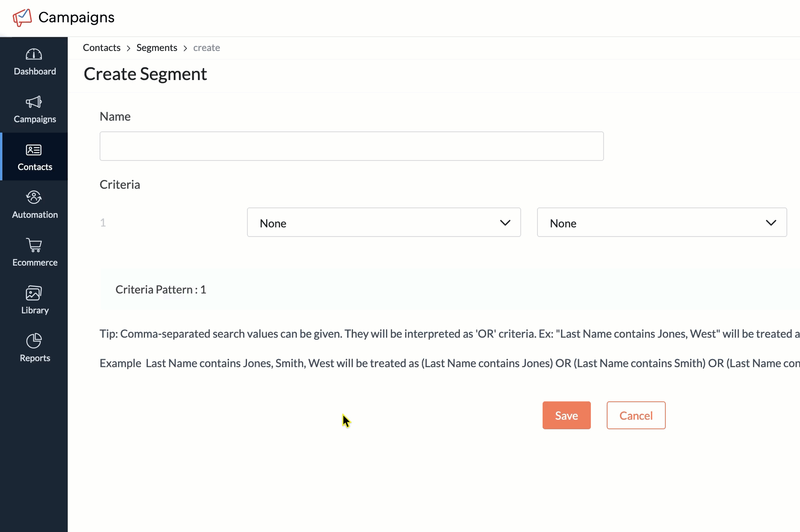Click the Criteria Pattern text area

tap(161, 289)
